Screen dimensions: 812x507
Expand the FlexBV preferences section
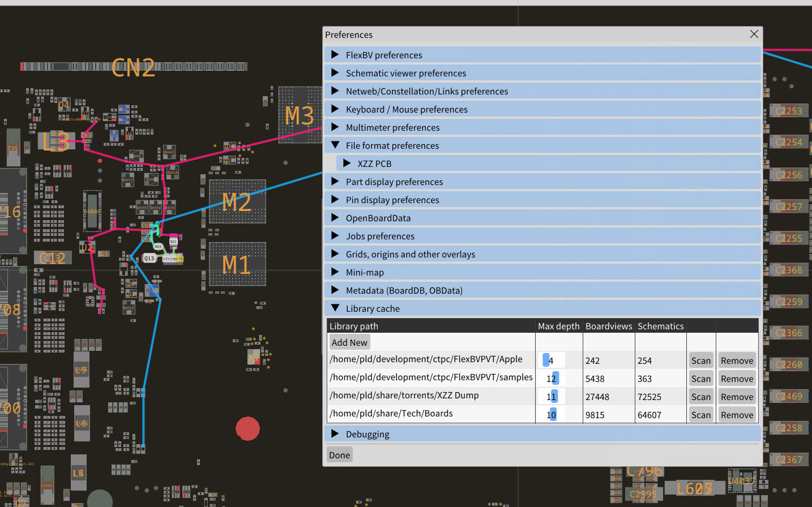point(384,55)
